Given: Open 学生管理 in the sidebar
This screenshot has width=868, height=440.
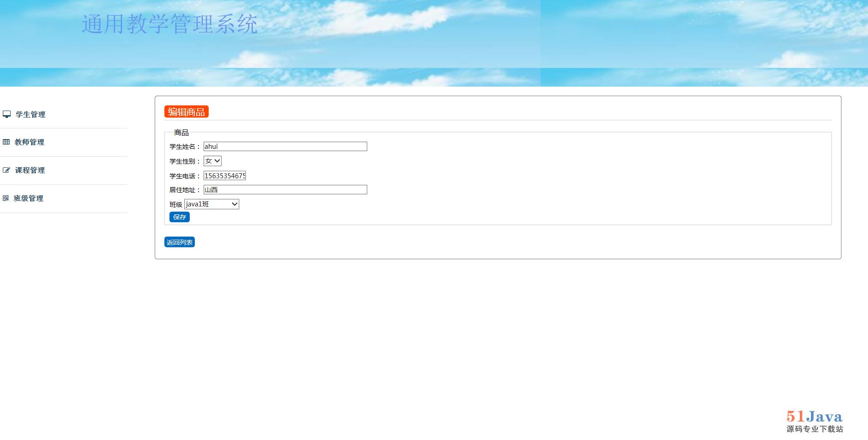Looking at the screenshot, I should pyautogui.click(x=30, y=114).
